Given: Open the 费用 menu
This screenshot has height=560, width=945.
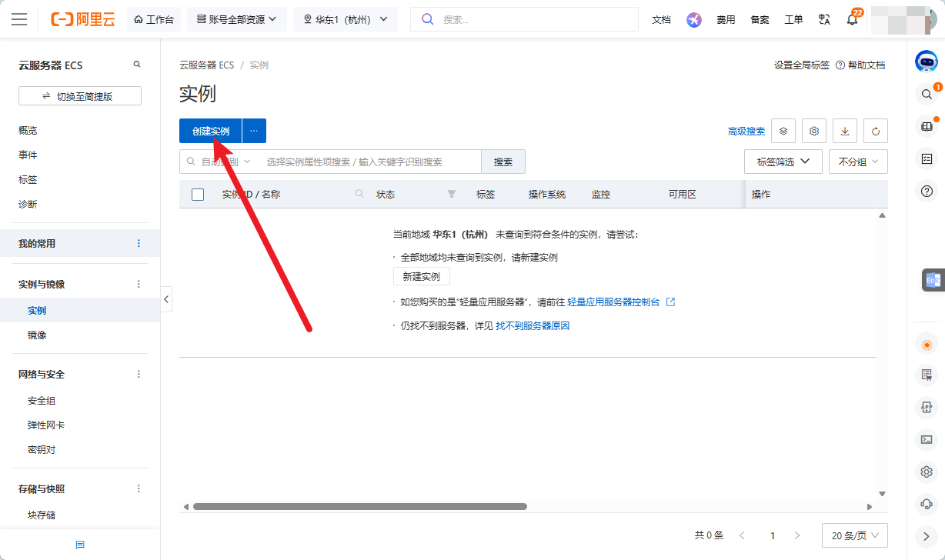Looking at the screenshot, I should point(726,19).
